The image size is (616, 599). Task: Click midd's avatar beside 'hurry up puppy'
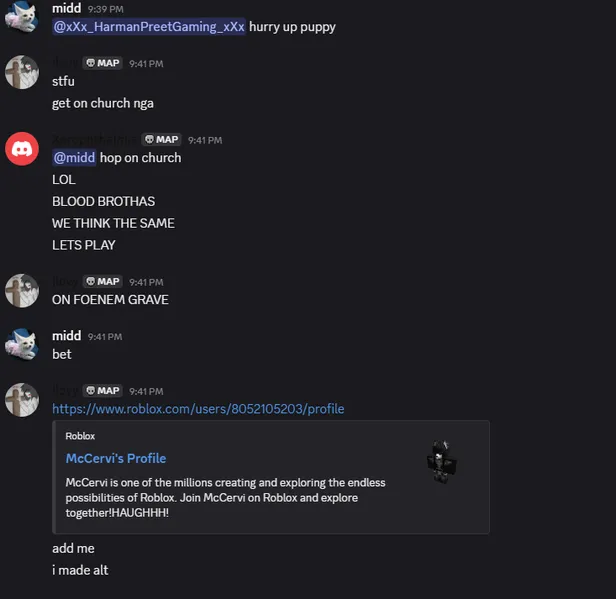22,17
